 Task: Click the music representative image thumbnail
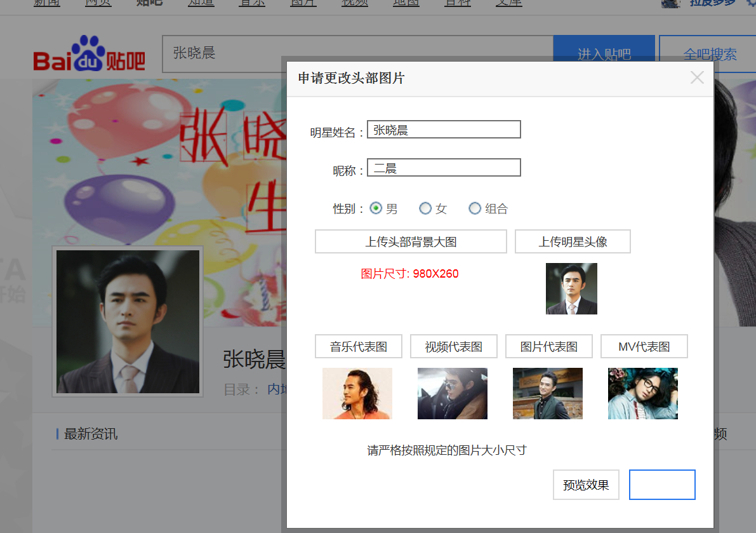point(357,394)
